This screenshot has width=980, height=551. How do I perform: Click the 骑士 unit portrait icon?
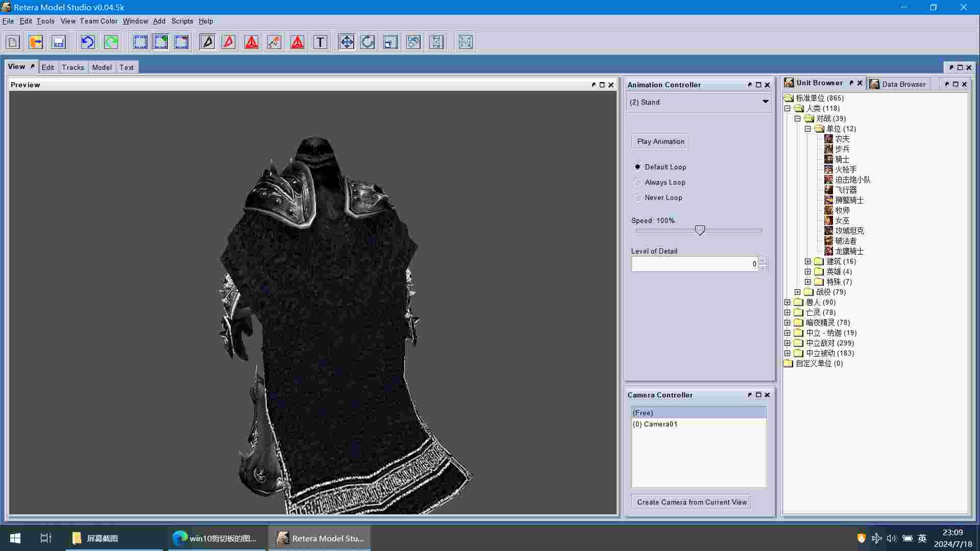tap(828, 159)
